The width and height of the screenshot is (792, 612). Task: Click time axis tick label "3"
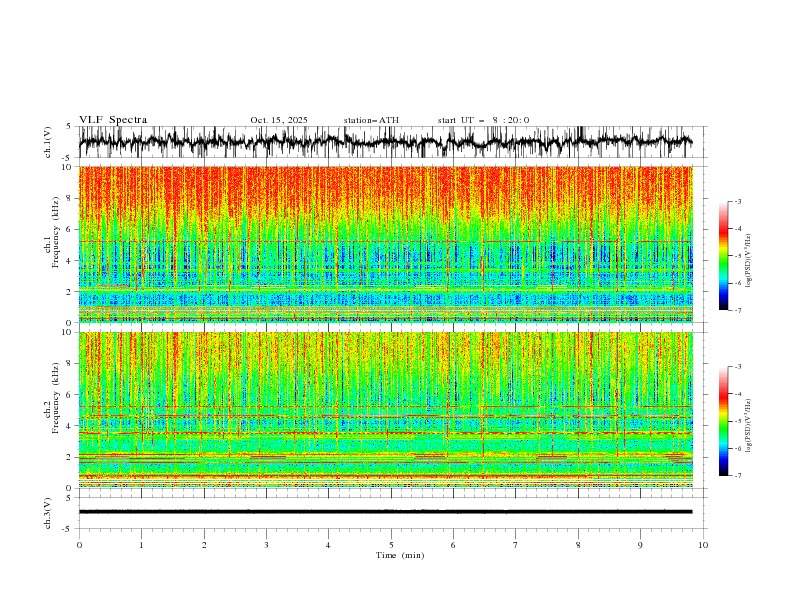[x=266, y=545]
